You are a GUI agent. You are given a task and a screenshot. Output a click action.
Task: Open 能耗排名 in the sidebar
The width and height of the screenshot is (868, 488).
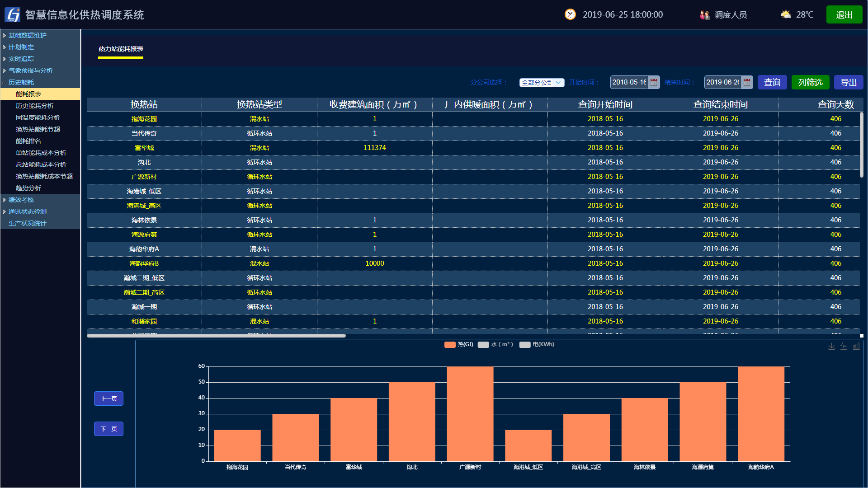click(40, 141)
